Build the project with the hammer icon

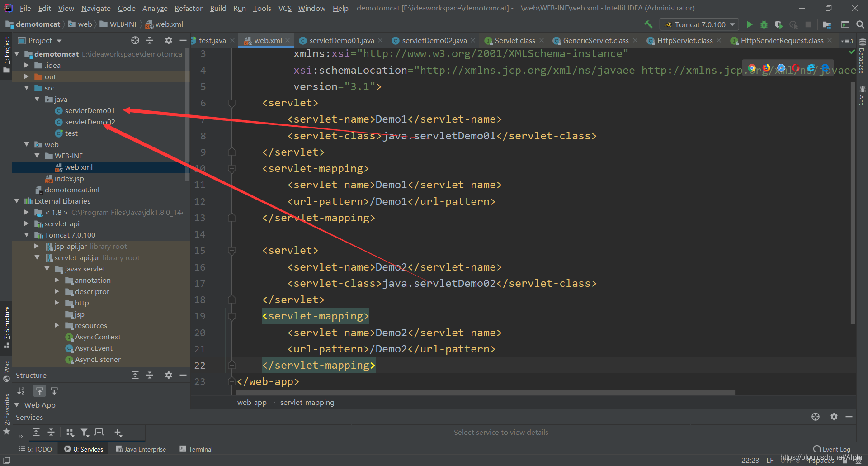point(648,24)
